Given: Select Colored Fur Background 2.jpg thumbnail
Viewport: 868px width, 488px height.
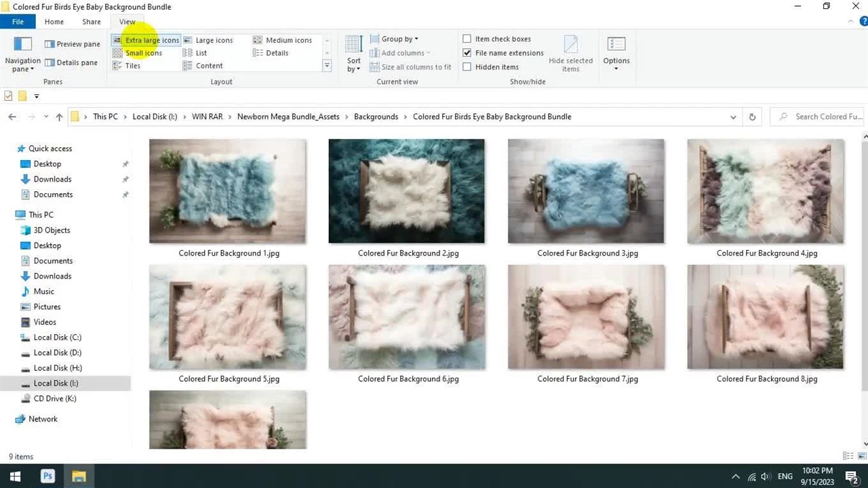Looking at the screenshot, I should point(407,191).
